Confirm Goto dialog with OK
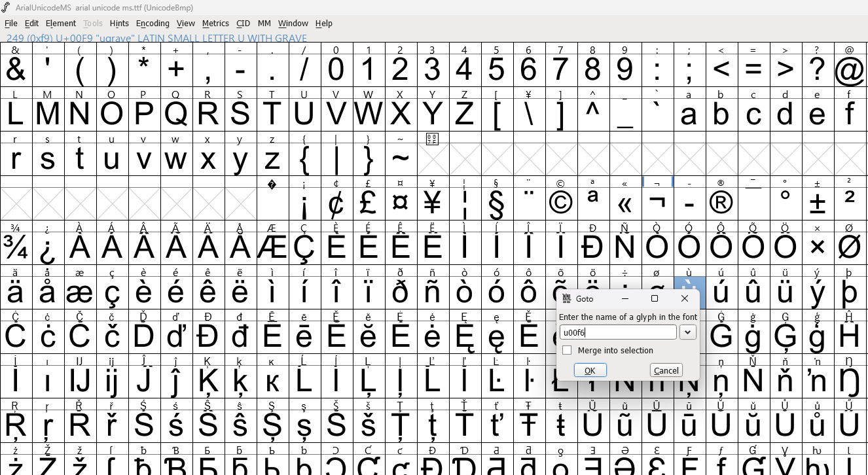Image resolution: width=868 pixels, height=475 pixels. [590, 370]
